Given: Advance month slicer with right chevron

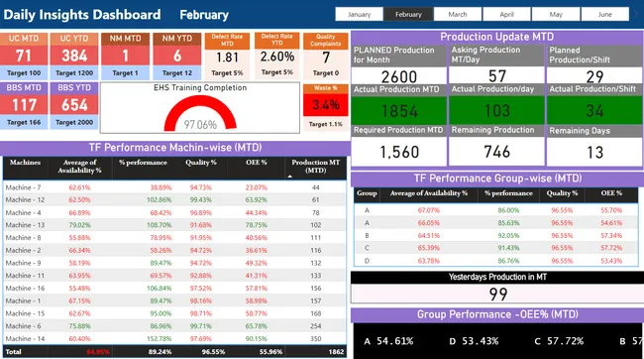Looking at the screenshot, I should pyautogui.click(x=637, y=14).
